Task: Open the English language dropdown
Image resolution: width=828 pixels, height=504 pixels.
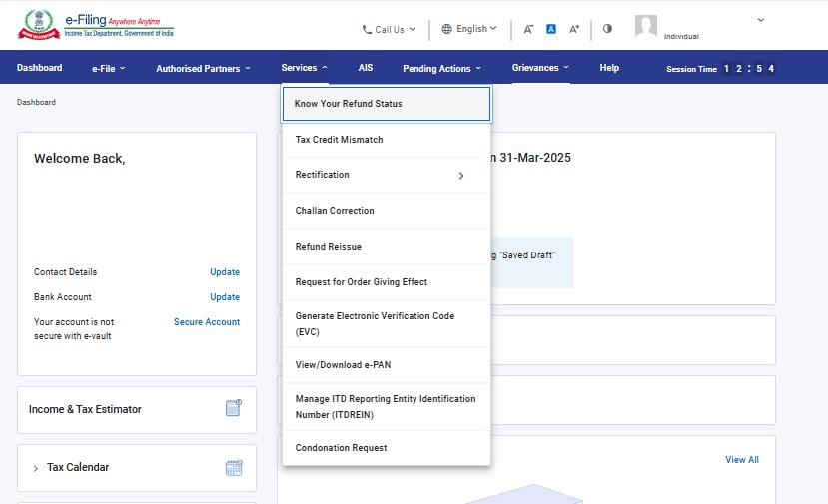Action: (x=468, y=29)
